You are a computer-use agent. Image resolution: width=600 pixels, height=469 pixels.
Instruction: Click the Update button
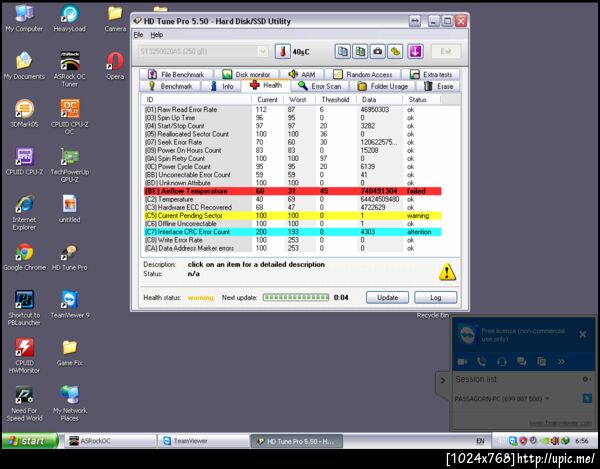[387, 297]
